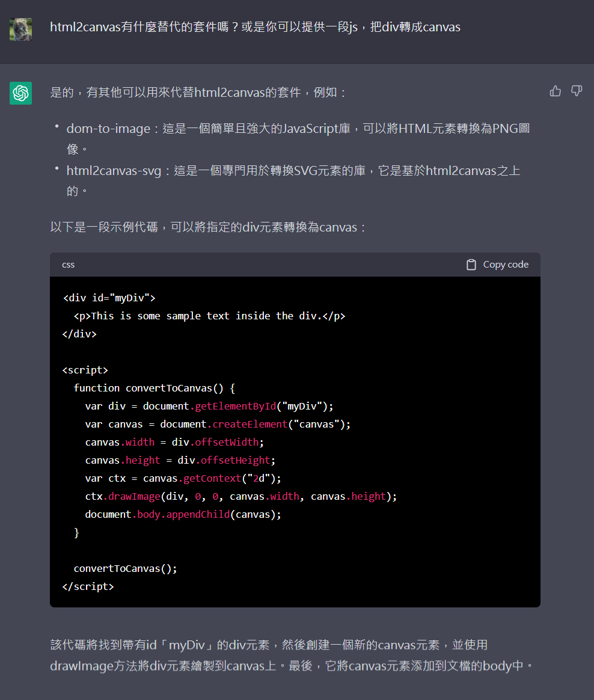Click the Copy code button
The width and height of the screenshot is (594, 700).
497,265
